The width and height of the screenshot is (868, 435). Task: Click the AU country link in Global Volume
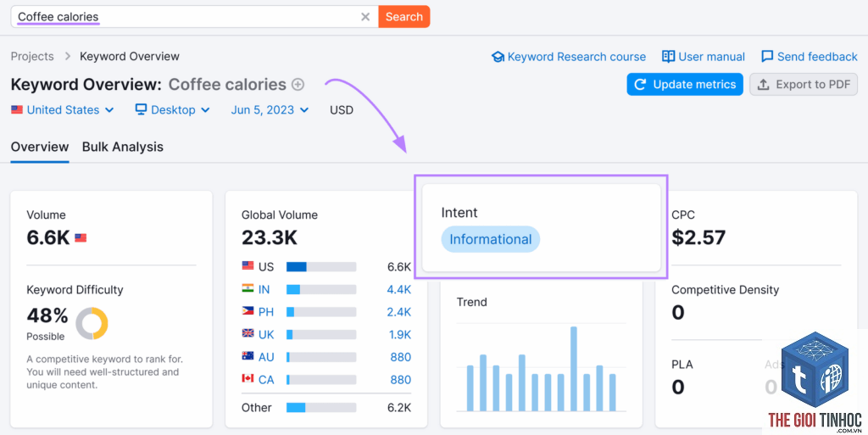(x=265, y=357)
